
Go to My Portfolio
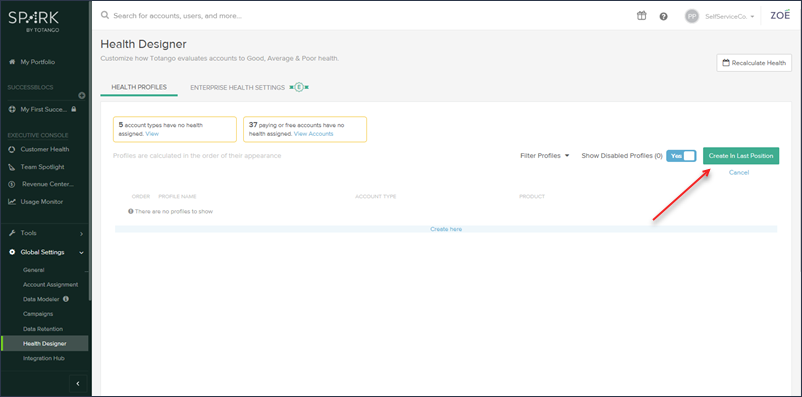(38, 62)
